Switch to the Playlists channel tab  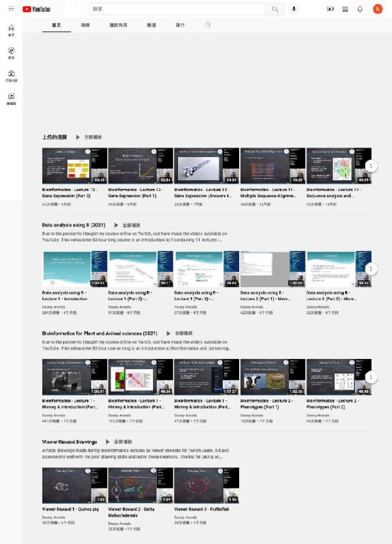tap(118, 25)
